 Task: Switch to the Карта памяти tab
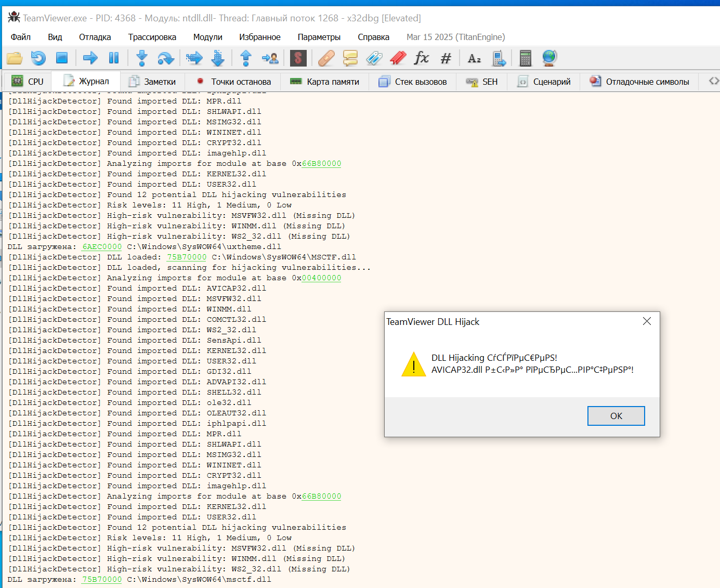click(x=325, y=82)
